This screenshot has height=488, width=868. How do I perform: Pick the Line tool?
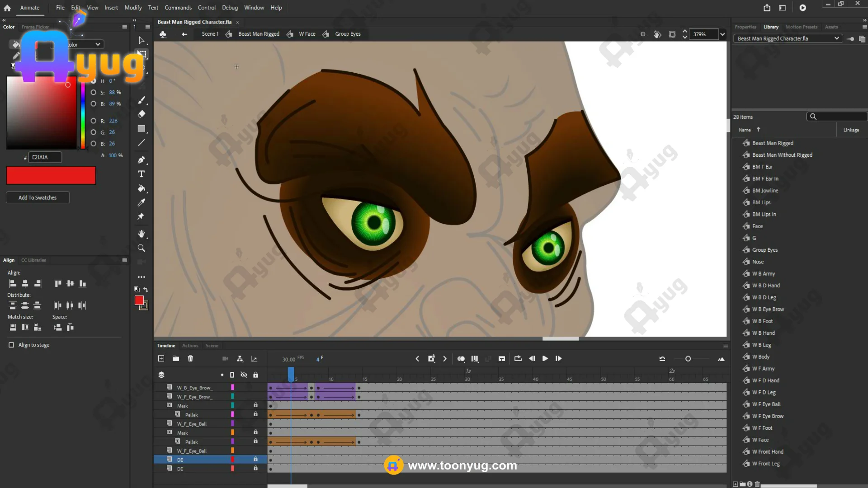tap(141, 143)
